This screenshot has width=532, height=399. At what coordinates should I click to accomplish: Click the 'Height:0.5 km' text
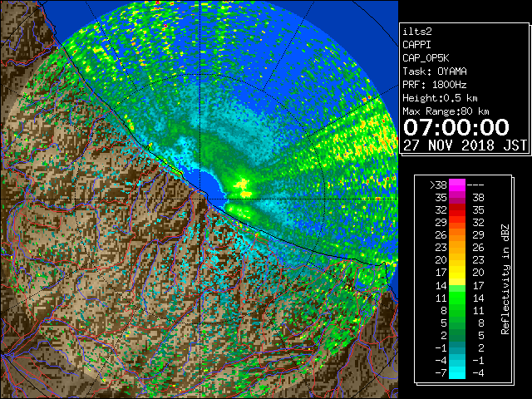440,98
